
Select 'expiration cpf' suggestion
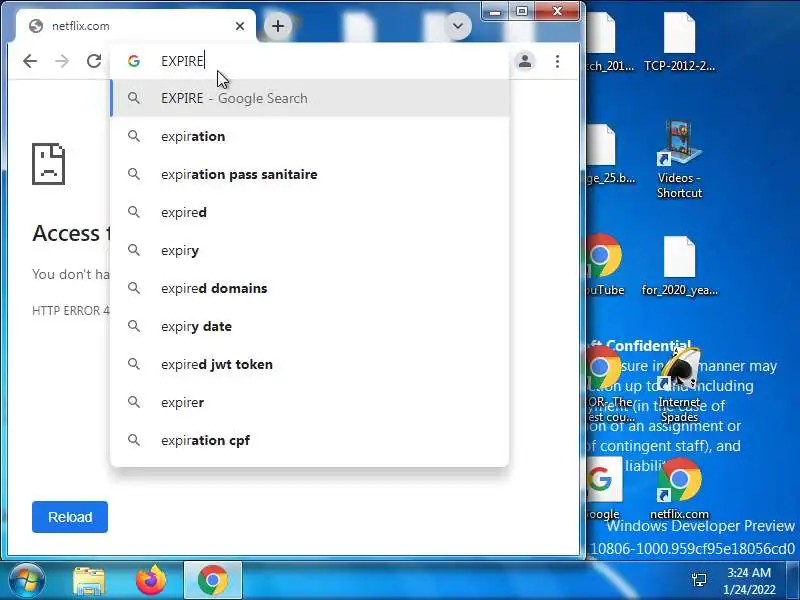pyautogui.click(x=310, y=440)
